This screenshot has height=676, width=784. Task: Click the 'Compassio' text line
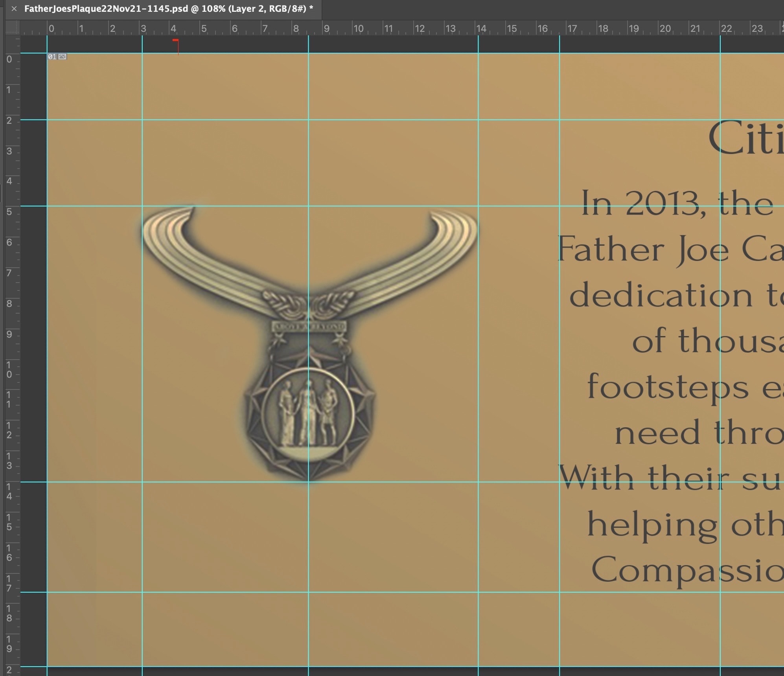coord(687,570)
